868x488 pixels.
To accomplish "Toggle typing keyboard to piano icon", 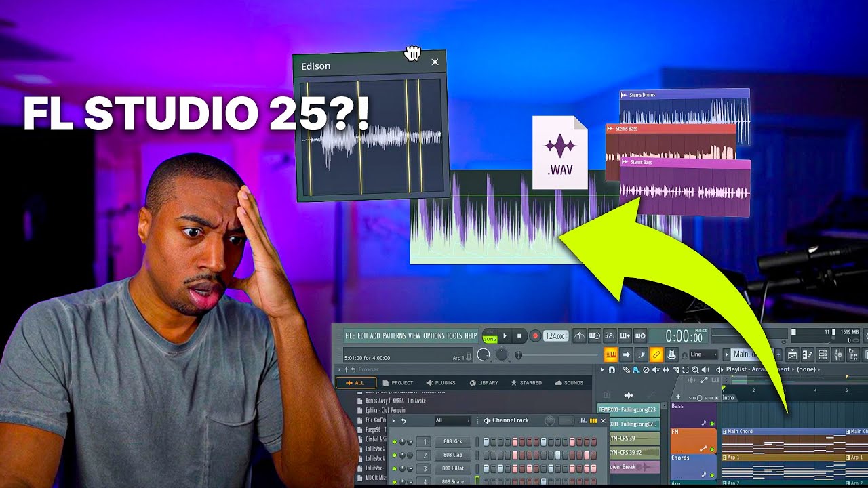I will (611, 354).
